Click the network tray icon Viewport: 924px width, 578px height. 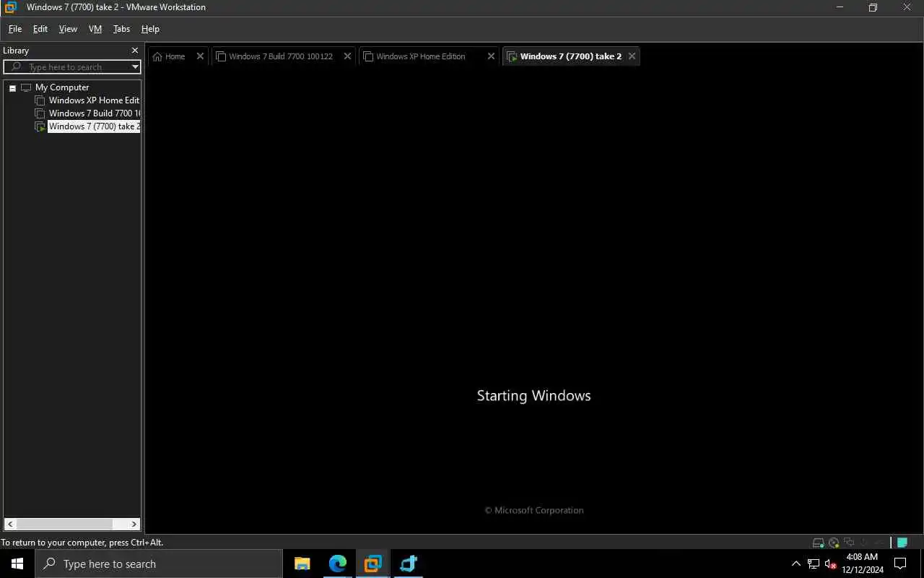point(814,564)
